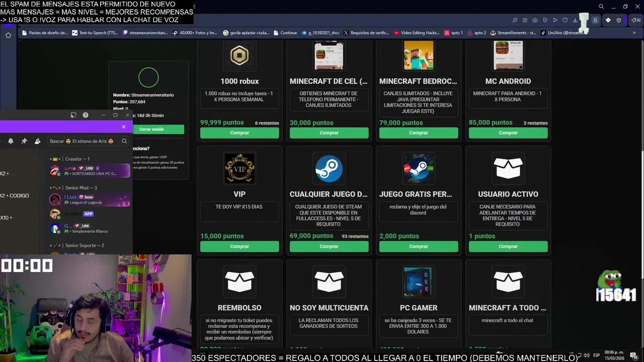644x362 pixels.
Task: Click the Steam logo on CUALQUIER JUEGO card
Action: (329, 168)
